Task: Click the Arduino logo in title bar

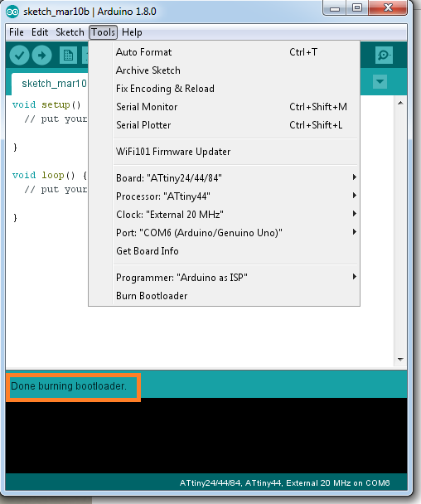Action: [12, 12]
